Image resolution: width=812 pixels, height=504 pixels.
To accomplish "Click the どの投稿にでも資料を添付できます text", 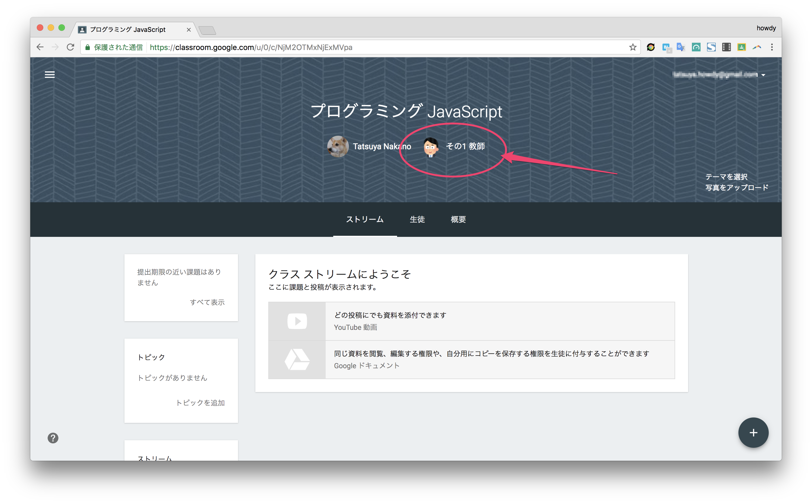I will [x=390, y=315].
